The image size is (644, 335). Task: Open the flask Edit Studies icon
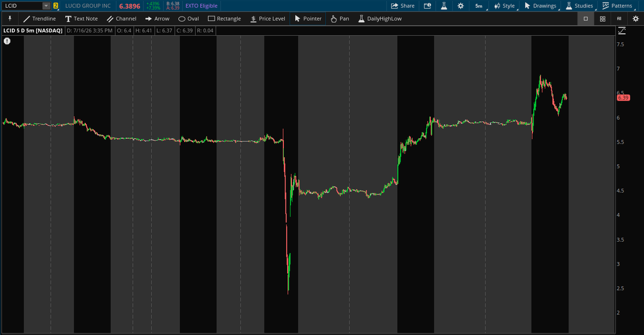click(x=444, y=6)
